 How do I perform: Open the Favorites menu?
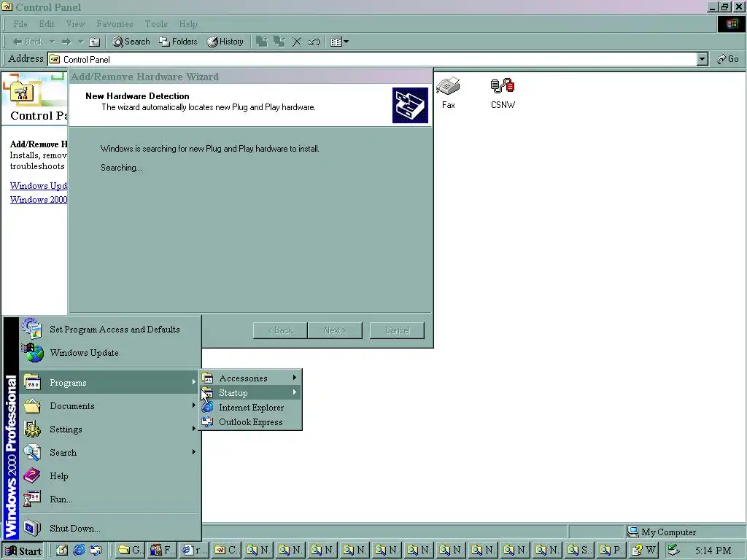pyautogui.click(x=115, y=24)
